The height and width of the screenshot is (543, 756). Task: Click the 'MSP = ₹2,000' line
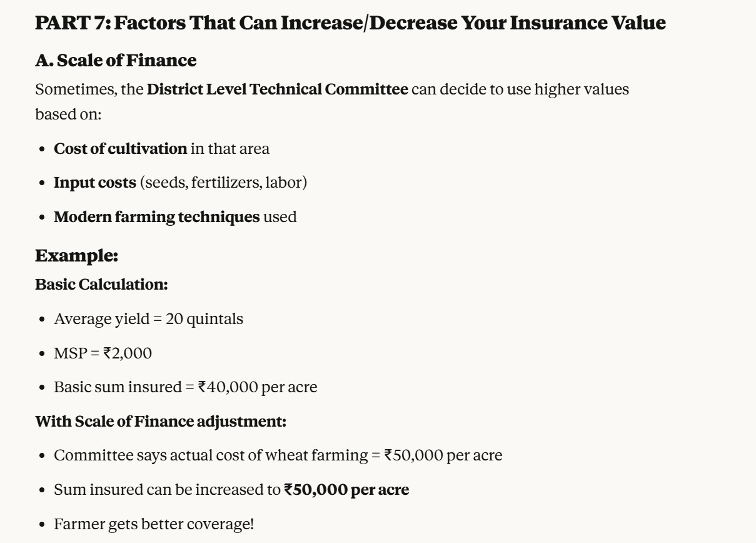(x=103, y=353)
